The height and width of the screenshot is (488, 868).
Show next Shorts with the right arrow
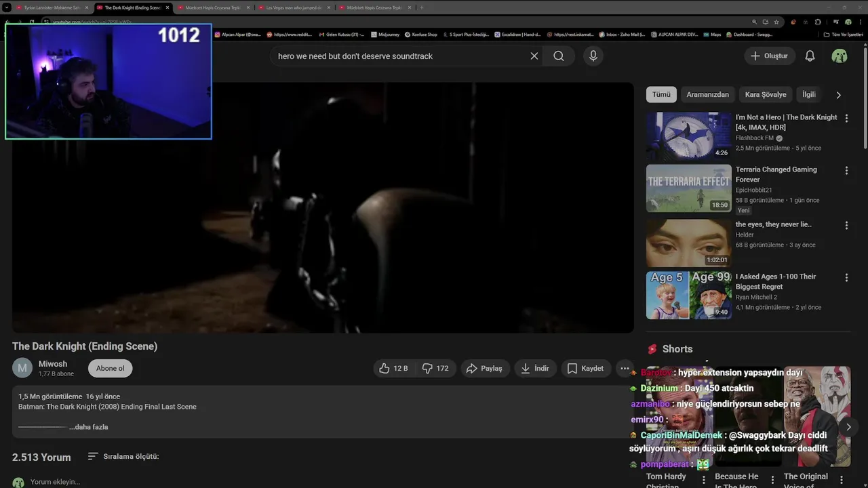[848, 427]
